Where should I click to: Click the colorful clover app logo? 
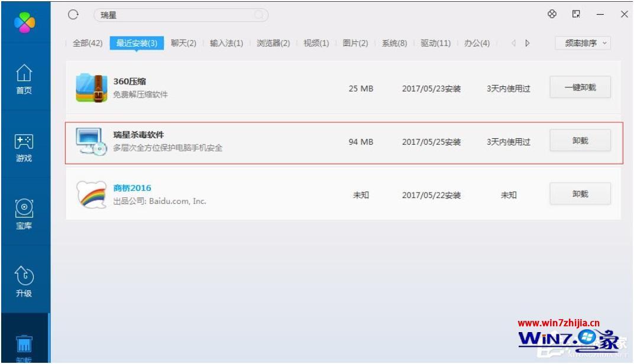24,22
